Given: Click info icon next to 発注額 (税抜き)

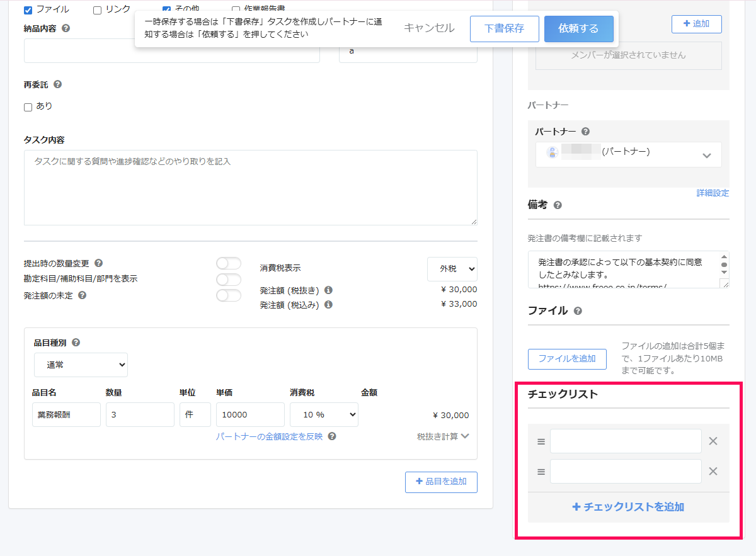Looking at the screenshot, I should tap(328, 290).
